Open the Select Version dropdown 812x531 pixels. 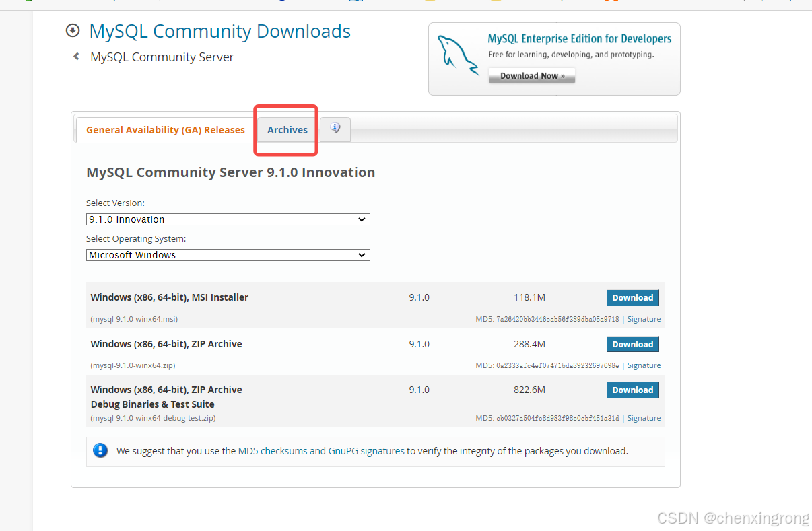click(228, 219)
